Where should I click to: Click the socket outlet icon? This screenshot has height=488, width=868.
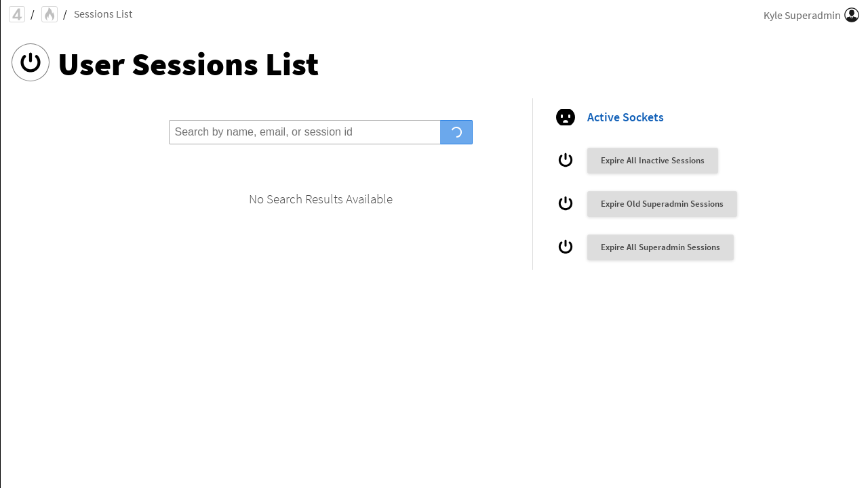pos(566,117)
